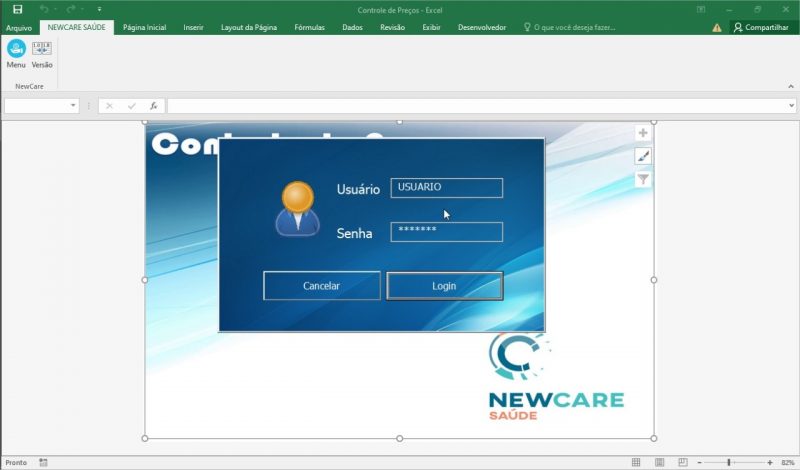Click the Save icon in title bar
The height and width of the screenshot is (470, 800).
[17, 9]
